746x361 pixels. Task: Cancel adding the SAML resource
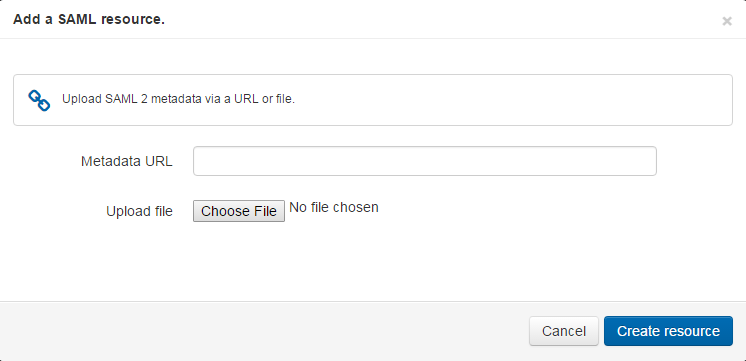click(564, 331)
